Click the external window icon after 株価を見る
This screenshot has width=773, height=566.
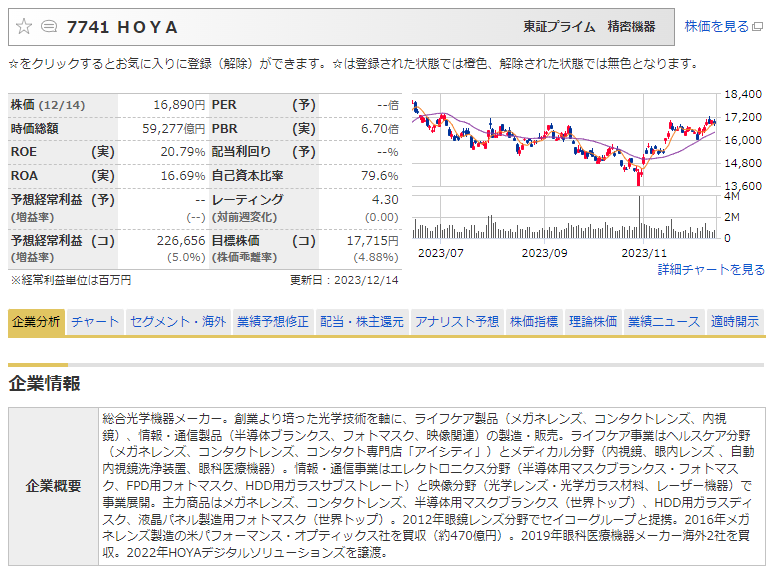coord(757,27)
